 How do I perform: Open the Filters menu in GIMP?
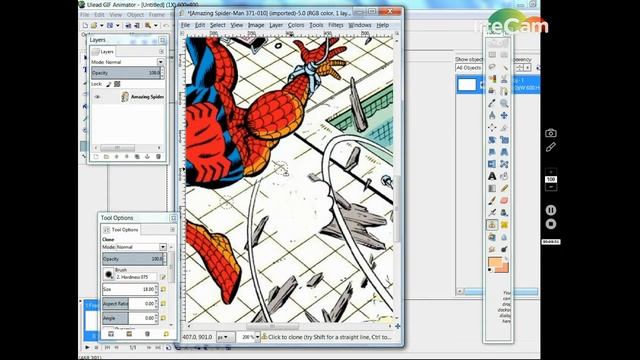pos(336,25)
